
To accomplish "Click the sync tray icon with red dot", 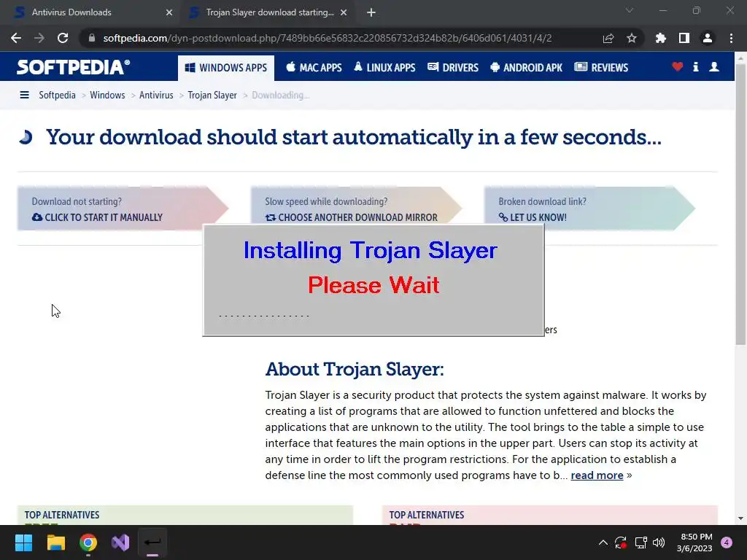I will (621, 542).
